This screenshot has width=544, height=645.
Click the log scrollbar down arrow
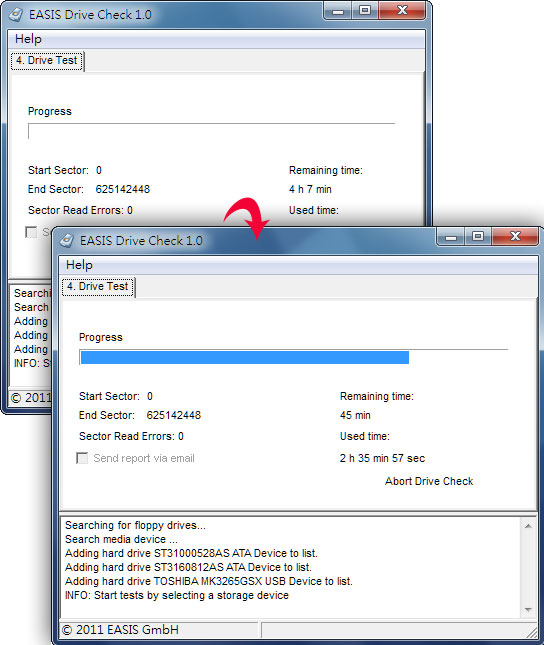click(x=528, y=610)
